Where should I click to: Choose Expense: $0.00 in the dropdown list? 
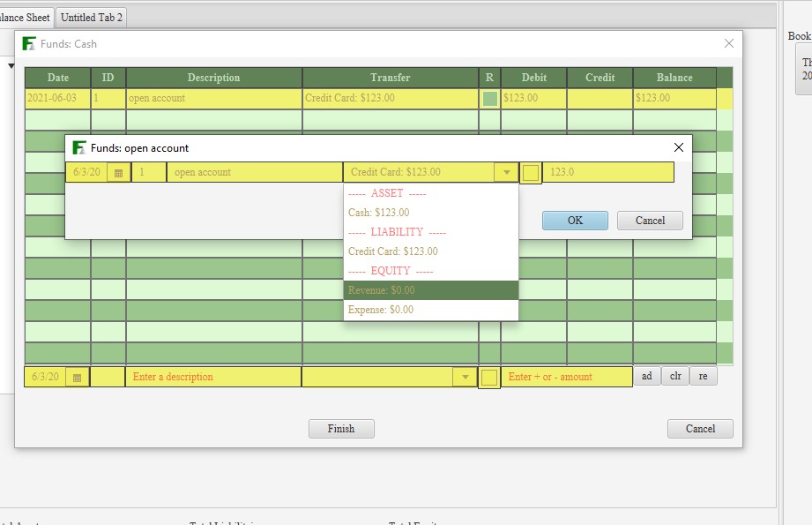coord(431,310)
